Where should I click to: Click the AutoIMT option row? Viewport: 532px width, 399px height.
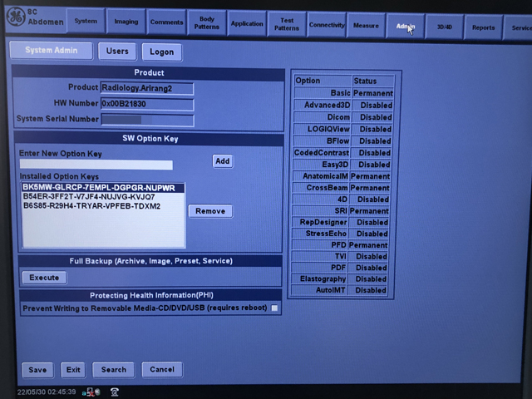[338, 290]
